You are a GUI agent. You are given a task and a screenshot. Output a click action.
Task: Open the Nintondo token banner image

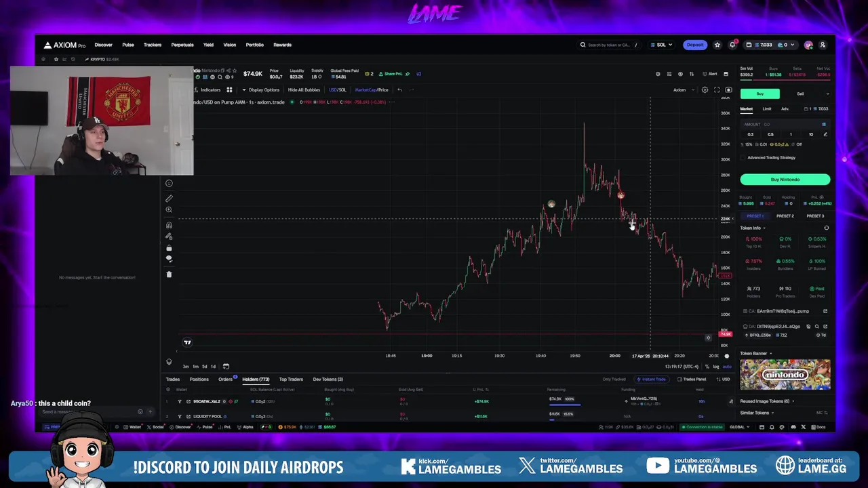coord(785,375)
